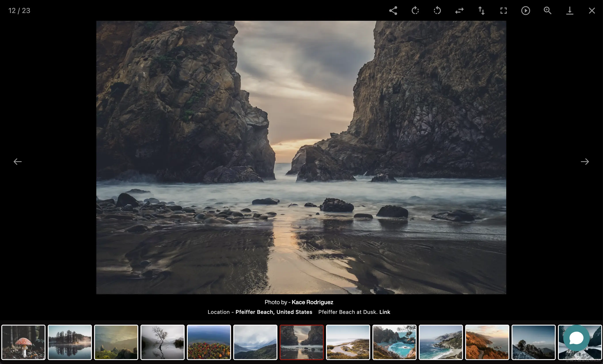Toggle fullscreen mode

(503, 11)
